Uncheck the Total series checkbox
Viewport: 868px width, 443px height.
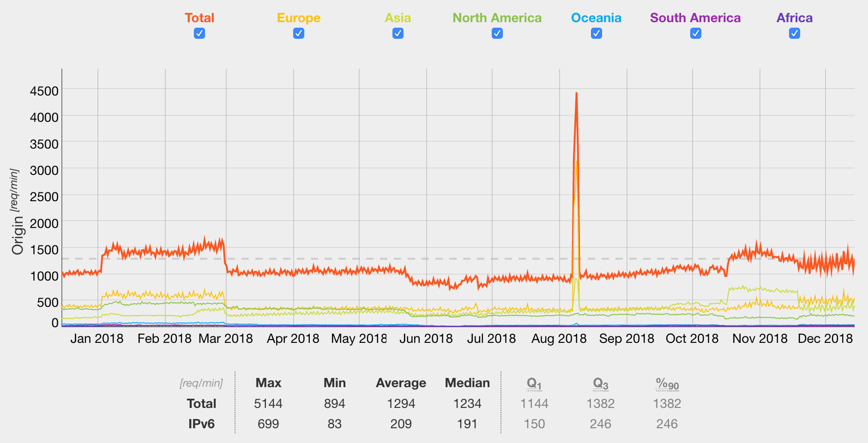click(x=199, y=33)
